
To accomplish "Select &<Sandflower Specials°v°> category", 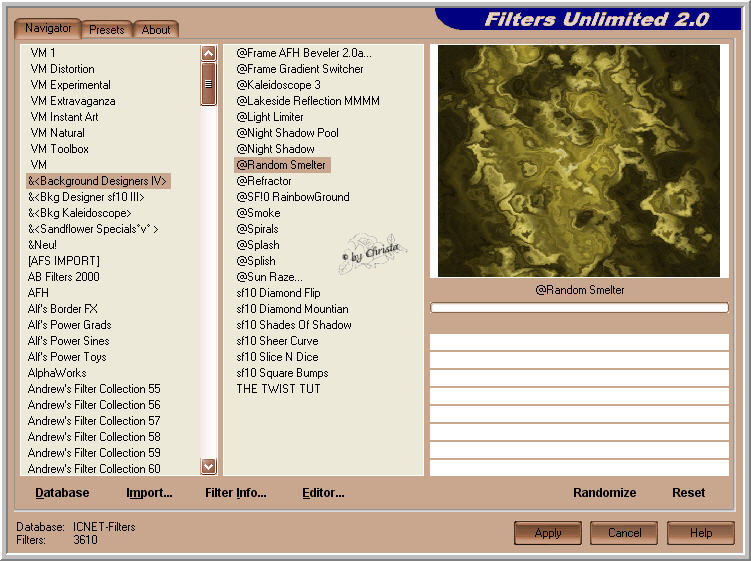I will [93, 229].
